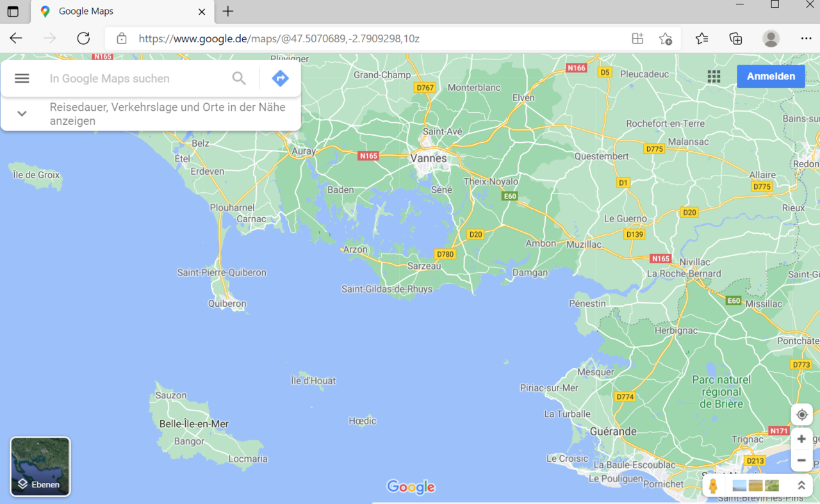Click the Île de Groix label
Image resolution: width=820 pixels, height=504 pixels.
(x=37, y=175)
